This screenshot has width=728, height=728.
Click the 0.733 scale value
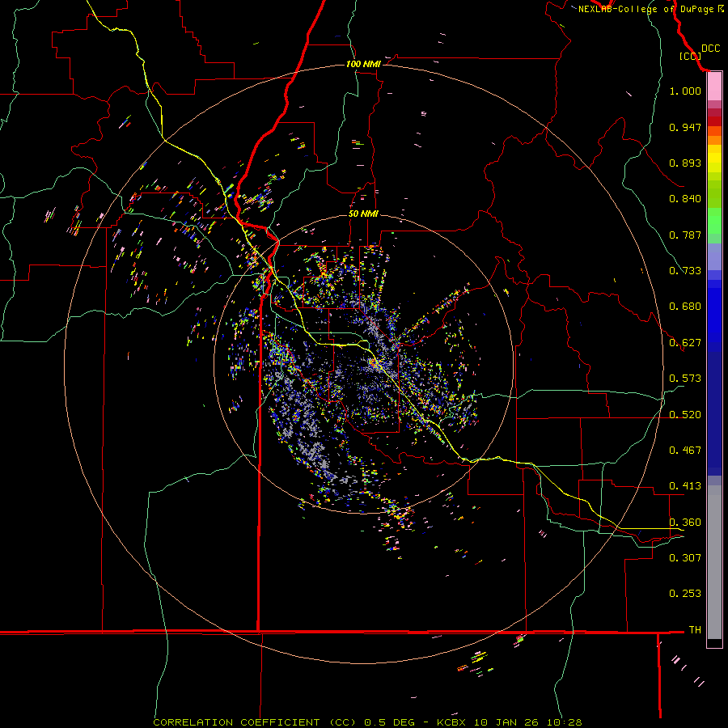click(x=685, y=271)
